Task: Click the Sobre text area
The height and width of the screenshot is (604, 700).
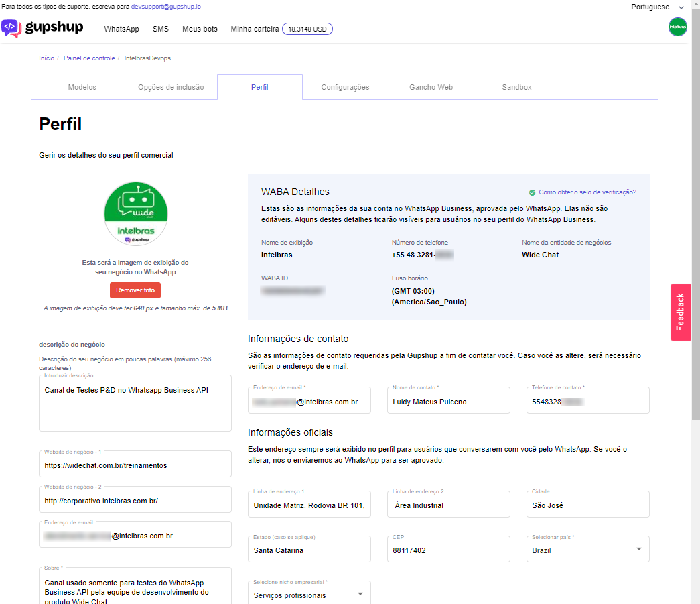Action: click(x=135, y=586)
